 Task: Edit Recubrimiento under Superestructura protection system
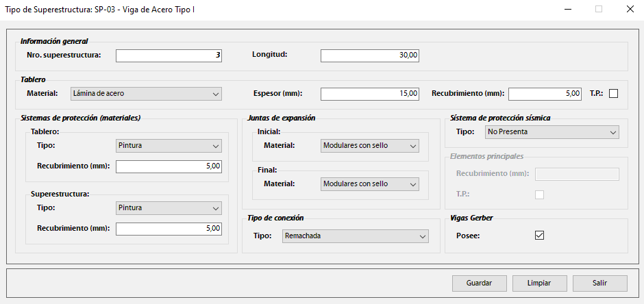(x=169, y=229)
